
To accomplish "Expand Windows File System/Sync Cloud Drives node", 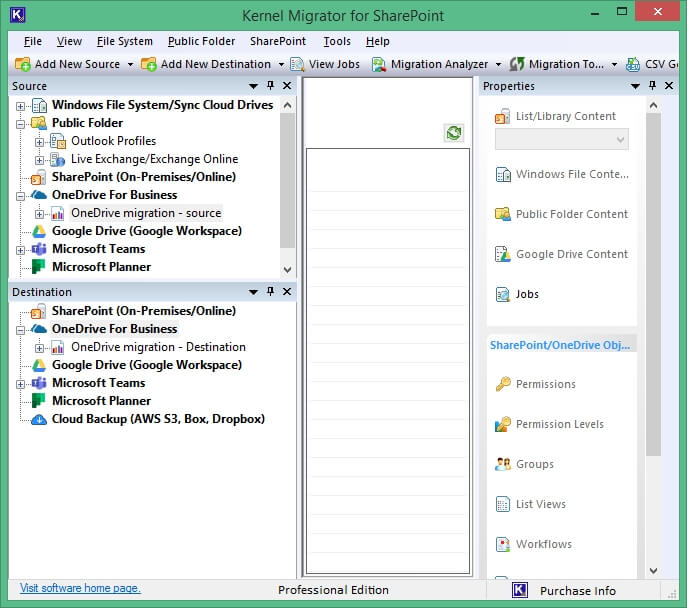I will tap(20, 106).
